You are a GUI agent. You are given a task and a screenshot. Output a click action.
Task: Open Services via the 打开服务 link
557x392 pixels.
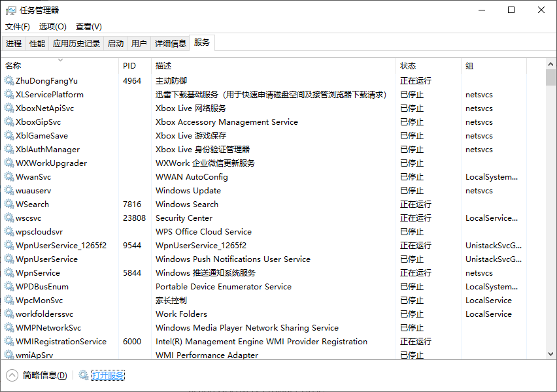click(x=107, y=376)
